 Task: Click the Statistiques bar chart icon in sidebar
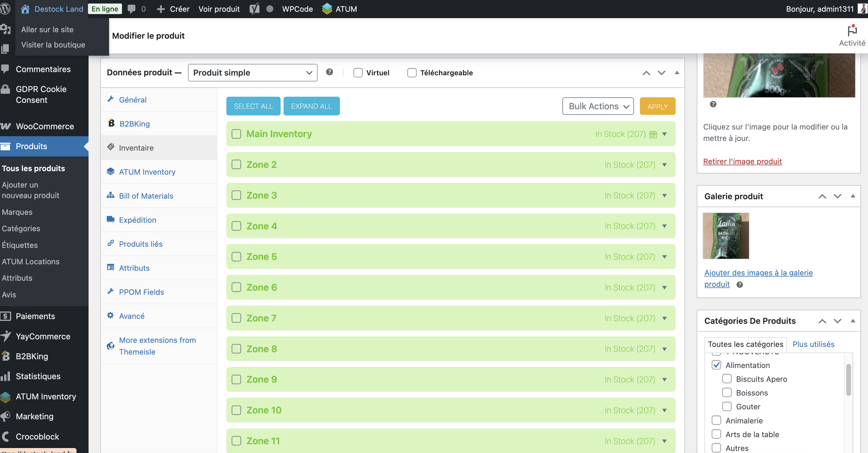pyautogui.click(x=5, y=376)
